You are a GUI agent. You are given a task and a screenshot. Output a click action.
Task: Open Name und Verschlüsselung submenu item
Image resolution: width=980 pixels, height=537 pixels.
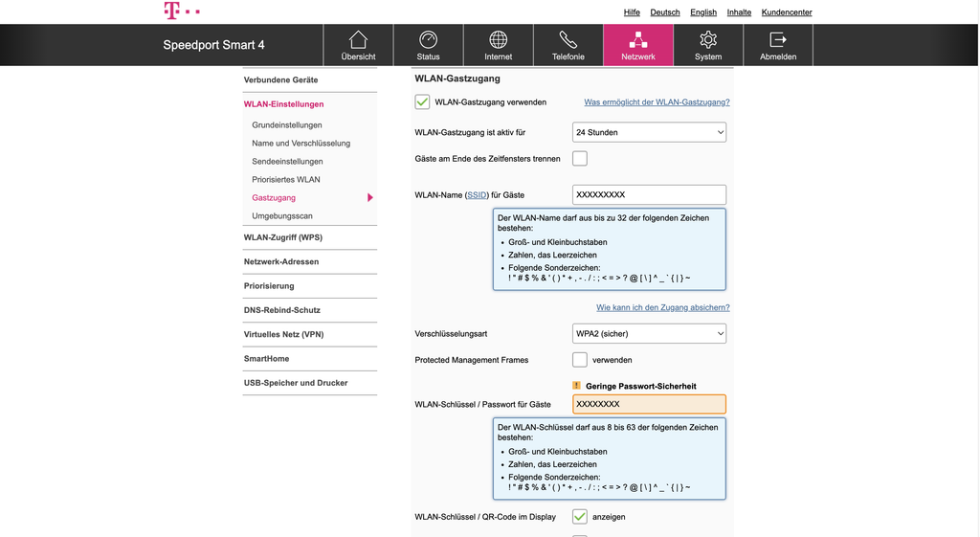point(301,144)
